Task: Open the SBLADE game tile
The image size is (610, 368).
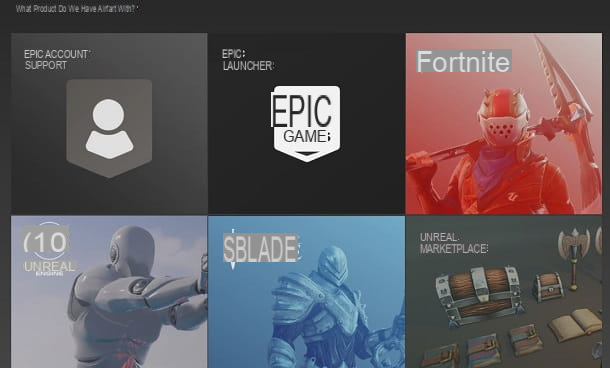Action: (307, 292)
